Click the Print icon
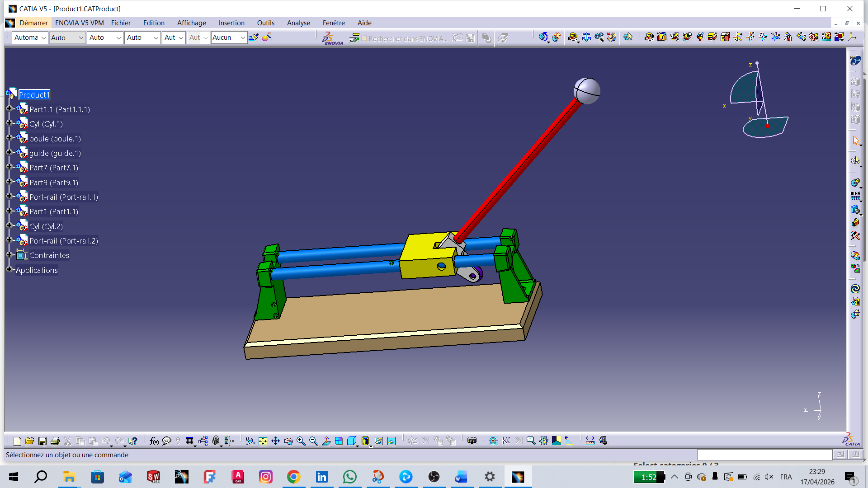This screenshot has width=868, height=488. tap(55, 441)
